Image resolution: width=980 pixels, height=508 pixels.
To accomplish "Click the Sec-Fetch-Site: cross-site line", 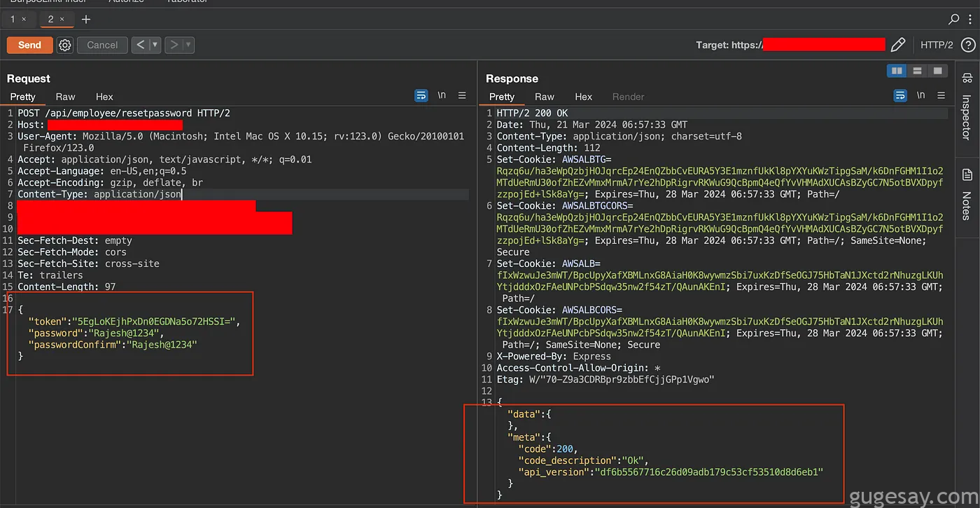I will [x=88, y=263].
